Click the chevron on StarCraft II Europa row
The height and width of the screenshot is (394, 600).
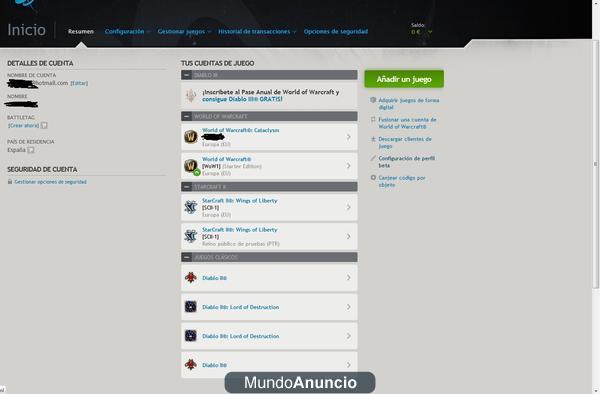tap(348, 207)
